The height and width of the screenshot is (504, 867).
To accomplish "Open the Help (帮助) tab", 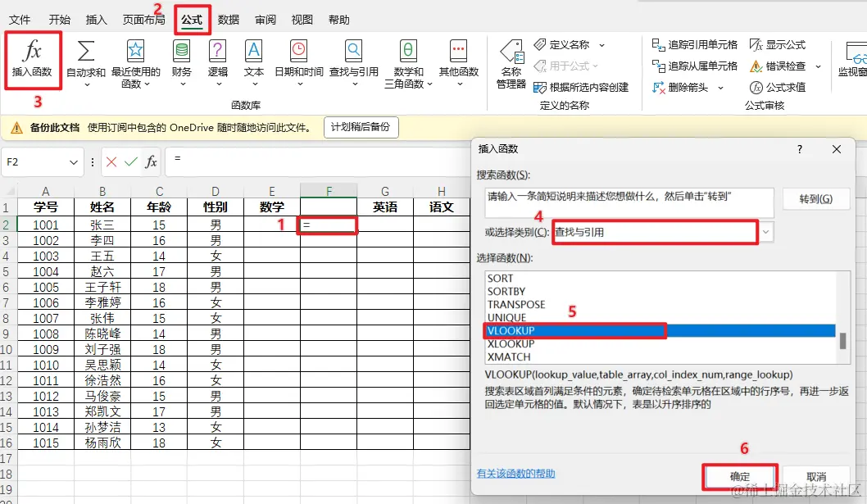I will click(x=339, y=20).
